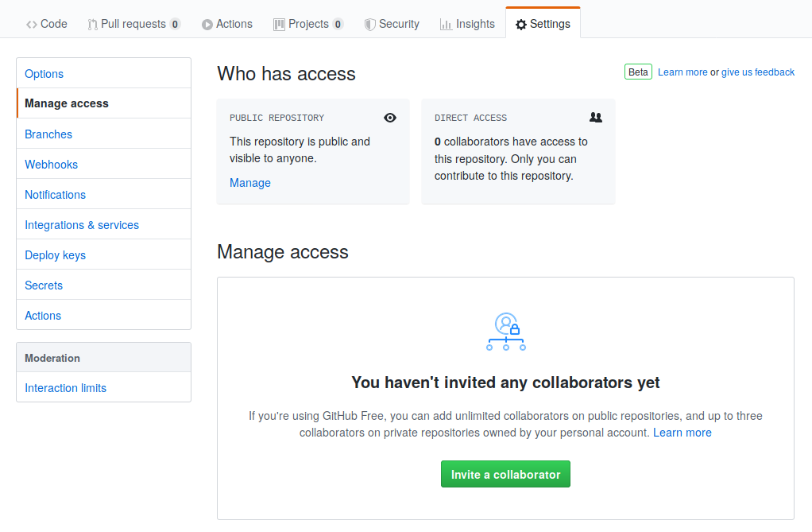This screenshot has height=532, width=812.
Task: Switch to the Insights tab
Action: point(475,24)
